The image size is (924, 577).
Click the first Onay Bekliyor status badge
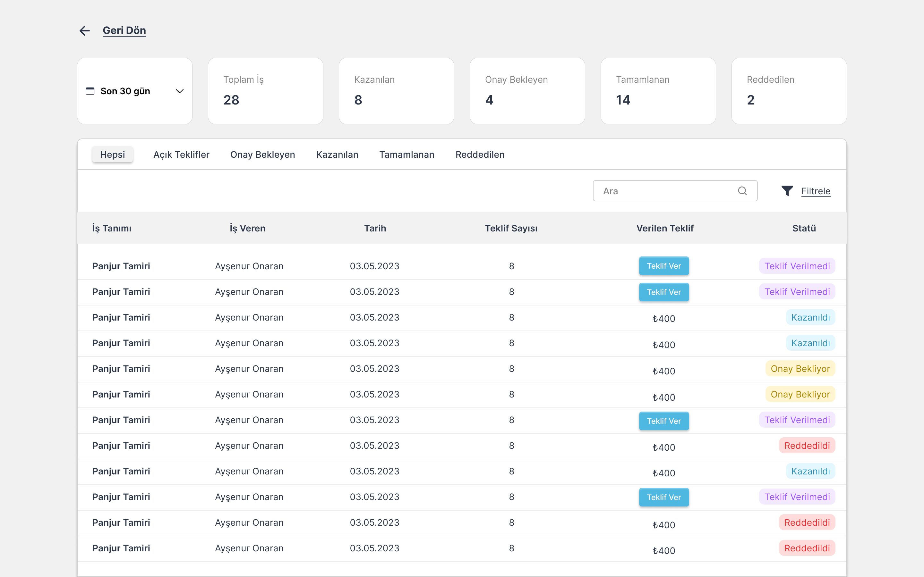click(800, 369)
